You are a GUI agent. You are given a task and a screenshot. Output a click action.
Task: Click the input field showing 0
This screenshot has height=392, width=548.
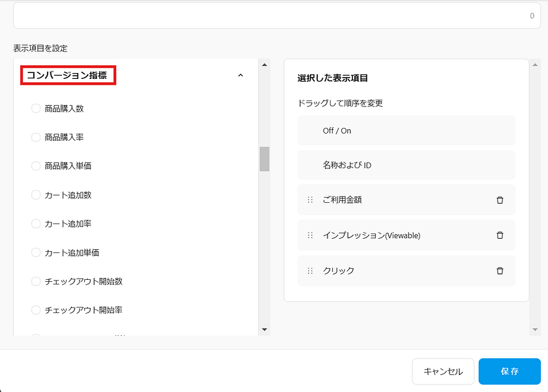(x=277, y=16)
